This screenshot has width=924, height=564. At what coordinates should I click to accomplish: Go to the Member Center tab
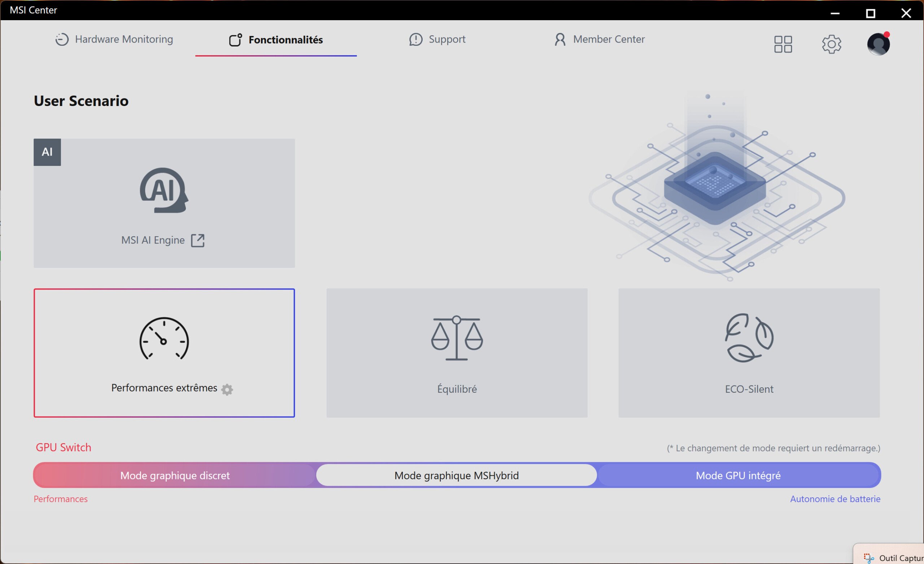point(599,39)
